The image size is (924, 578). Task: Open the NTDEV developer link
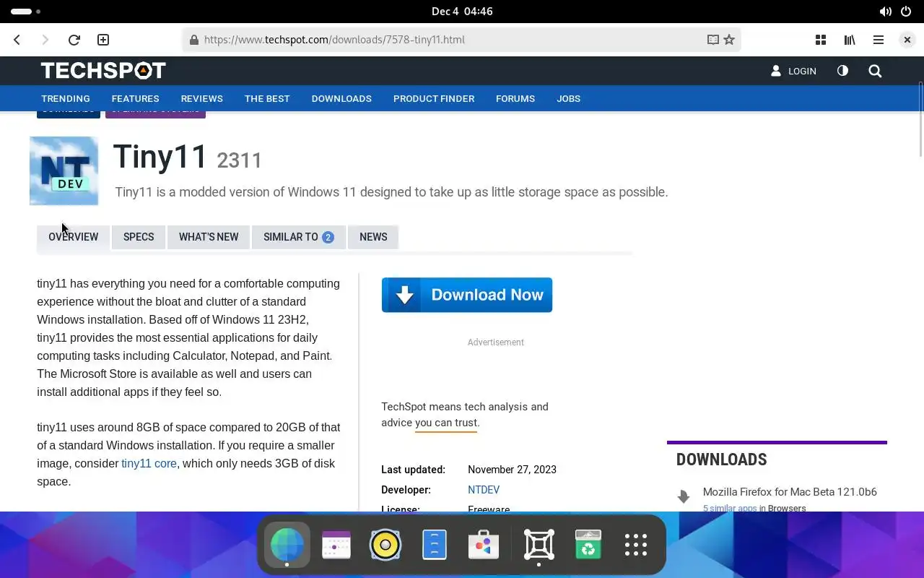[484, 490]
